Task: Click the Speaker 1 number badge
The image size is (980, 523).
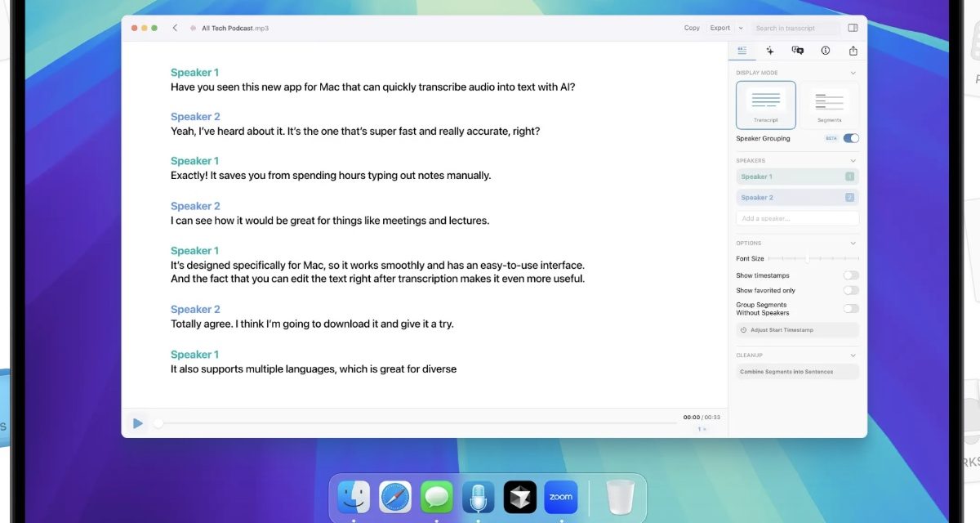Action: point(849,177)
